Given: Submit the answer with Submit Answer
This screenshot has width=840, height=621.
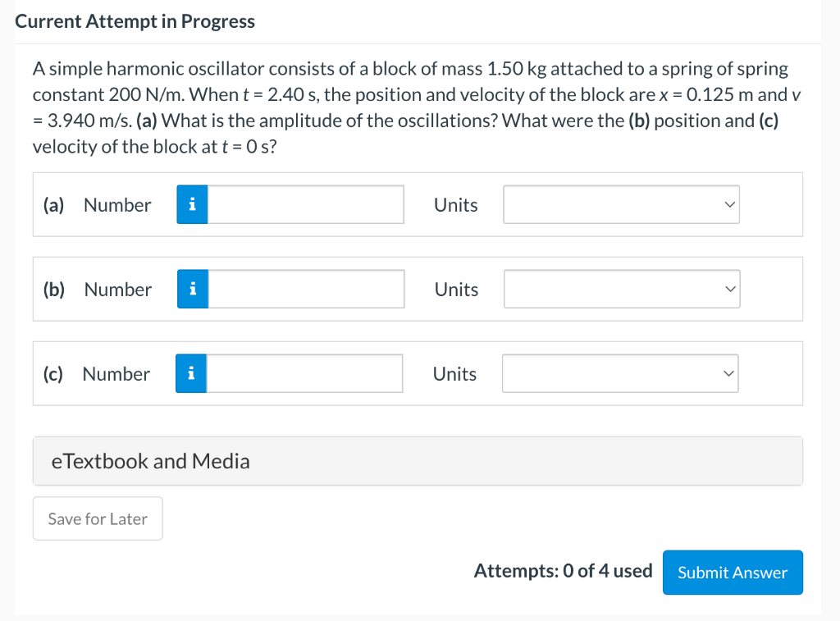Looking at the screenshot, I should pos(733,573).
